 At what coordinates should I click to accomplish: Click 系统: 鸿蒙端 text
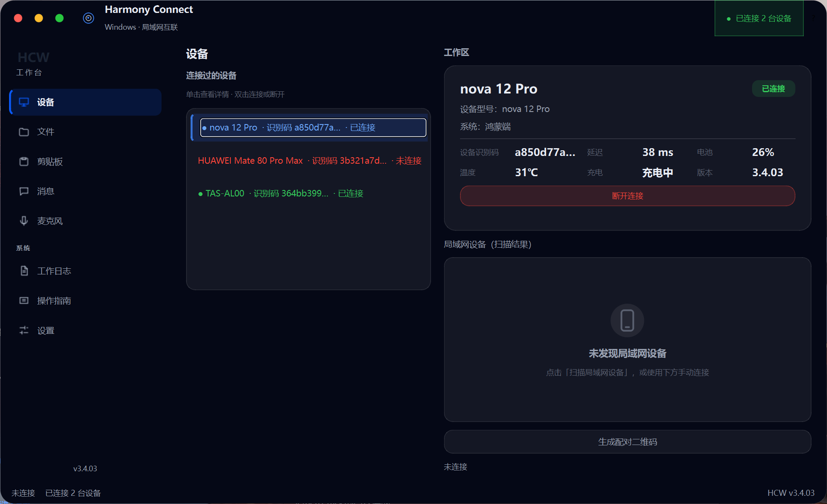tap(485, 127)
